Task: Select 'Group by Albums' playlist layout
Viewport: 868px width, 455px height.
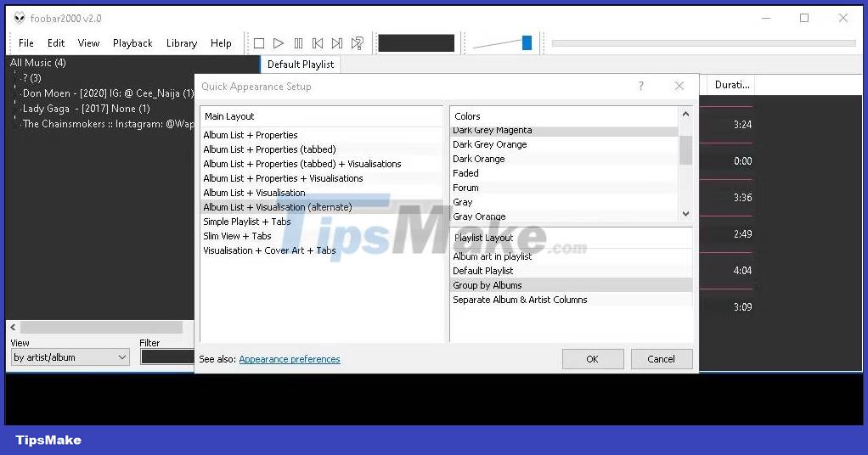Action: click(572, 285)
